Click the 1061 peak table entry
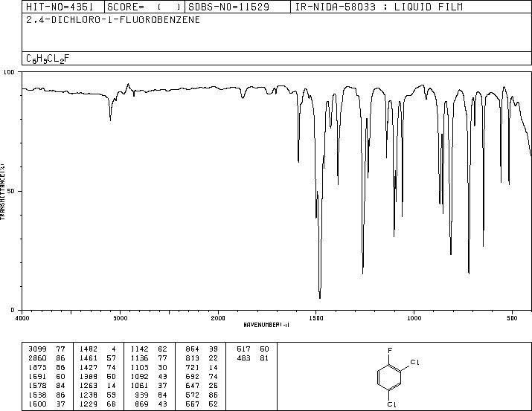Image resolution: width=532 pixels, height=411 pixels. pos(149,386)
